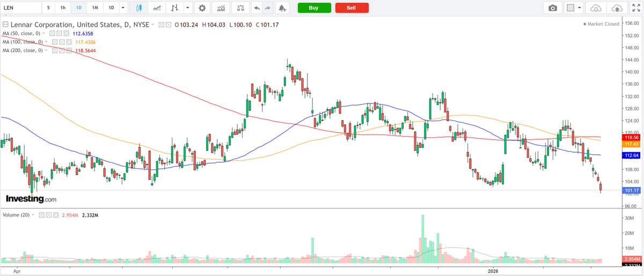Redo the chart action
644x276 pixels.
[x=267, y=8]
